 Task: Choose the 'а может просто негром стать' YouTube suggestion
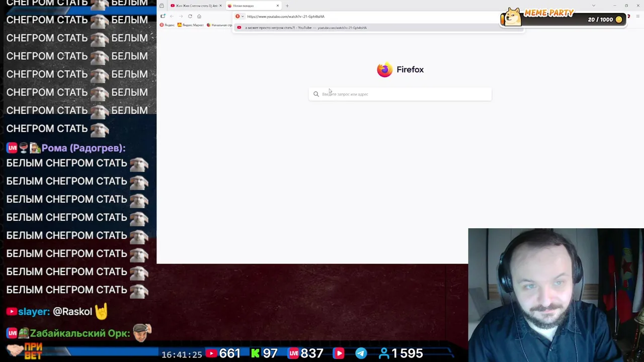click(378, 28)
